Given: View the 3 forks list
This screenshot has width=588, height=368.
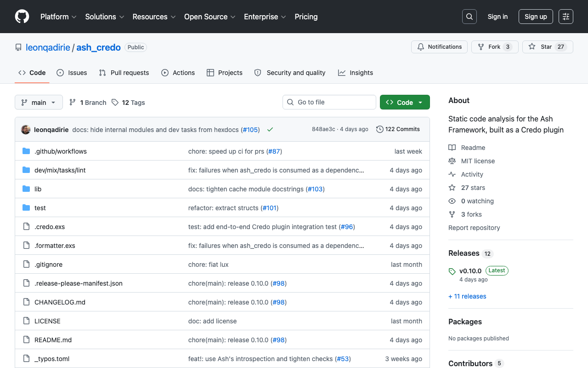Looking at the screenshot, I should tap(471, 214).
